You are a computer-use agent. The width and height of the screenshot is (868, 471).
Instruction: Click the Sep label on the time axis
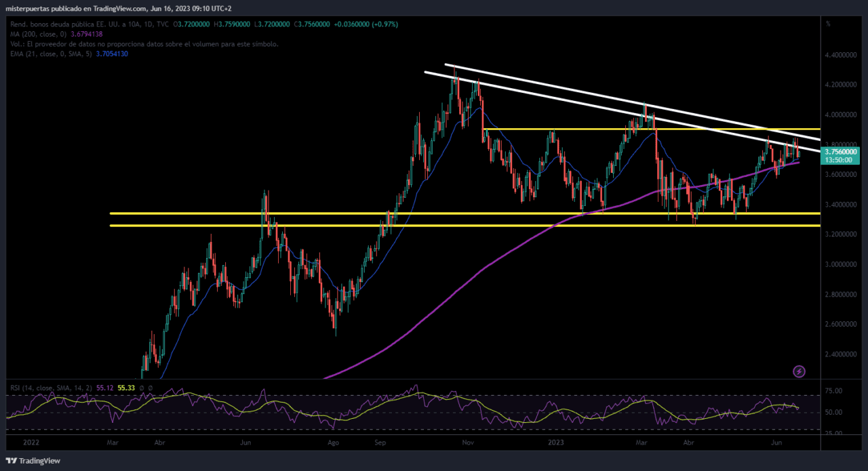tap(380, 442)
